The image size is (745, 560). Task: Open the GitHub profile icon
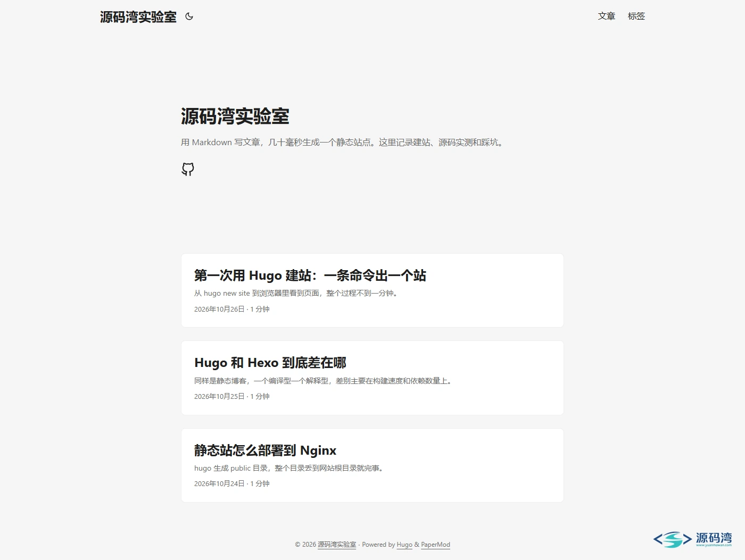[188, 169]
